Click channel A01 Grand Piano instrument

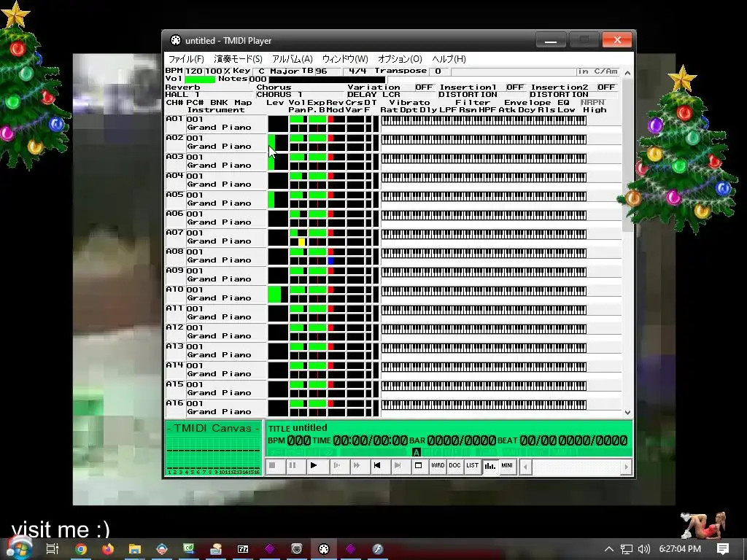pyautogui.click(x=219, y=128)
